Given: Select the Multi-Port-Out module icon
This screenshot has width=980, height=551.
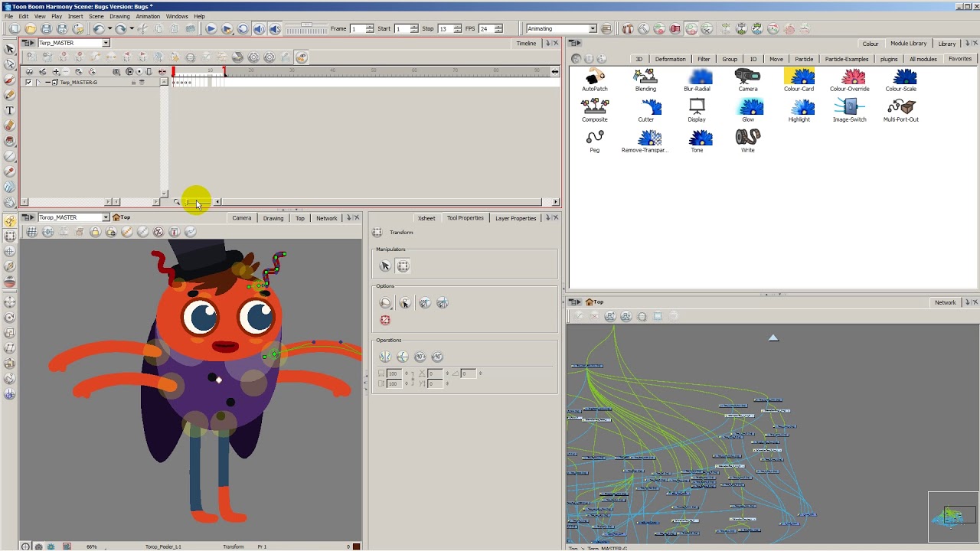Looking at the screenshot, I should [901, 107].
